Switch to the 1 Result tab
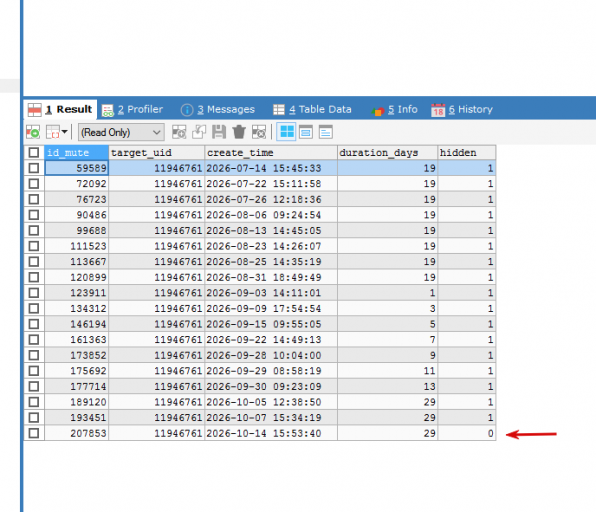This screenshot has height=512, width=596. 60,109
